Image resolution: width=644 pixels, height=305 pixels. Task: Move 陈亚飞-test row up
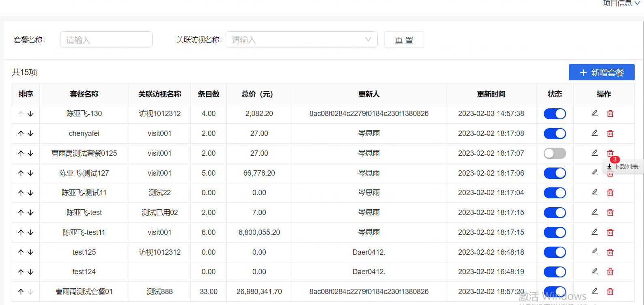click(x=21, y=213)
